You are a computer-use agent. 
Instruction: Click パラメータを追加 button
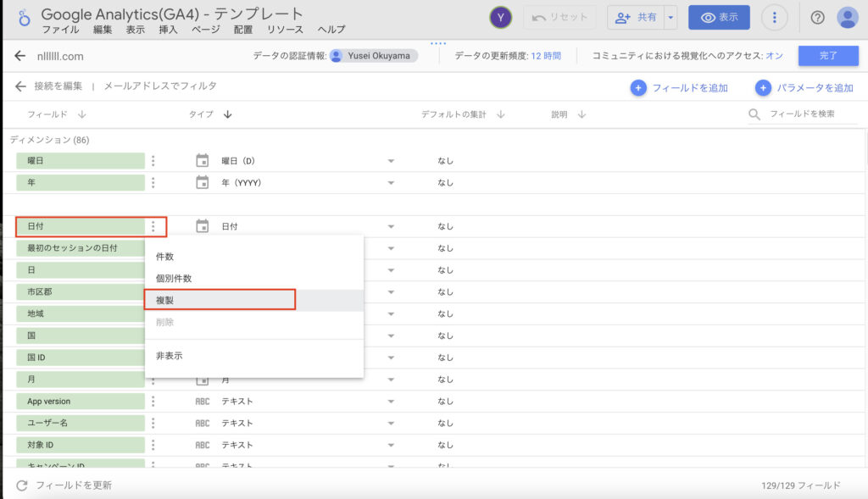coord(804,88)
